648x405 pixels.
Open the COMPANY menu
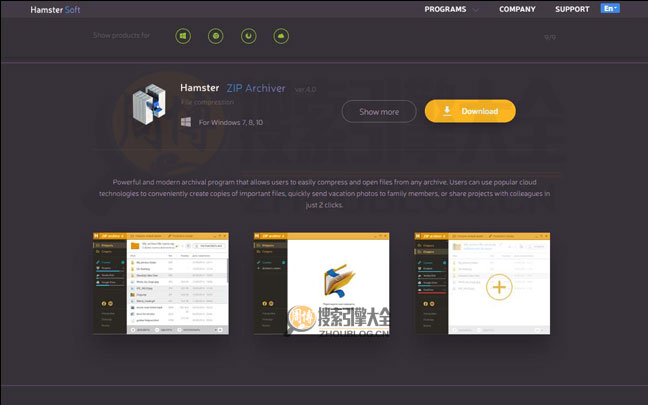tap(517, 9)
